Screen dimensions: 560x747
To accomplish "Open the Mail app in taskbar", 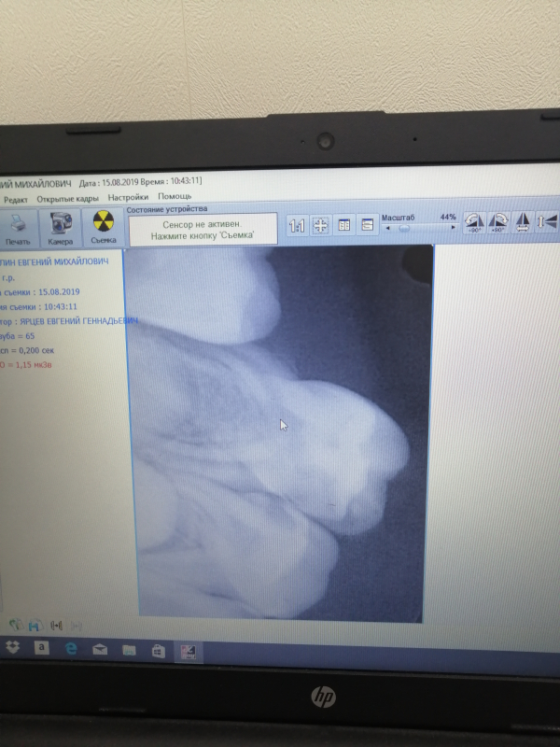I will tap(99, 648).
